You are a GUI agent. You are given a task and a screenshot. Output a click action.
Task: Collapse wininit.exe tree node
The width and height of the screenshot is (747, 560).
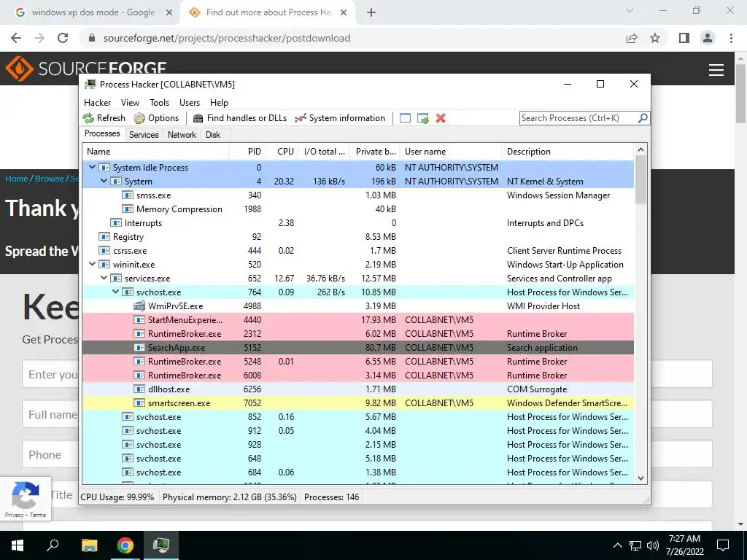[x=92, y=264]
